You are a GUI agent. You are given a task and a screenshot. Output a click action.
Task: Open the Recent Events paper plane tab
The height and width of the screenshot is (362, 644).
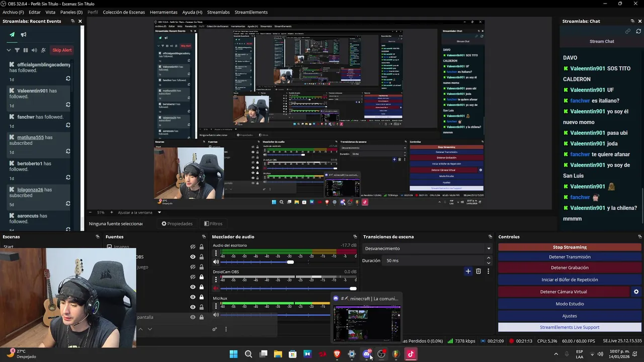tap(12, 35)
